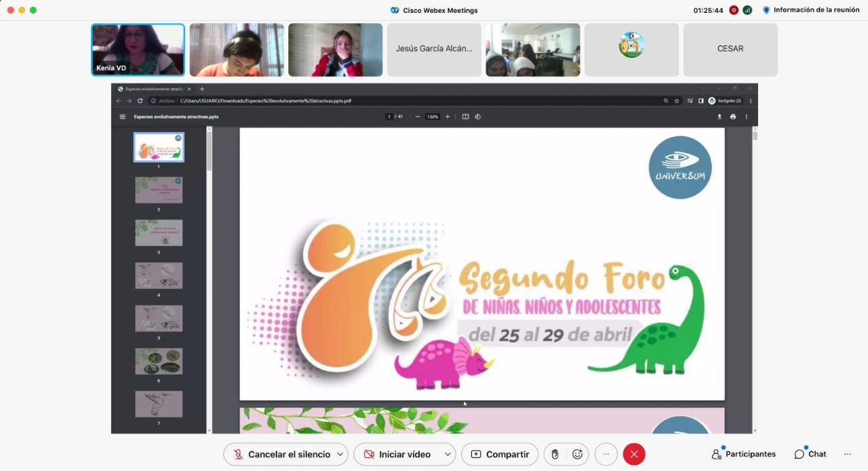This screenshot has width=868, height=471.
Task: Select Kenia VD video thumbnail
Action: pos(138,49)
